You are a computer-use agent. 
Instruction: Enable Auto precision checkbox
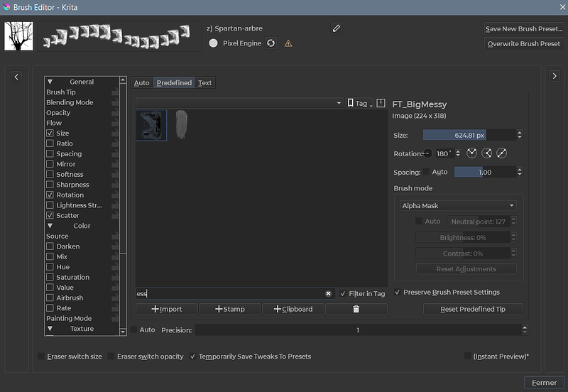(x=133, y=330)
